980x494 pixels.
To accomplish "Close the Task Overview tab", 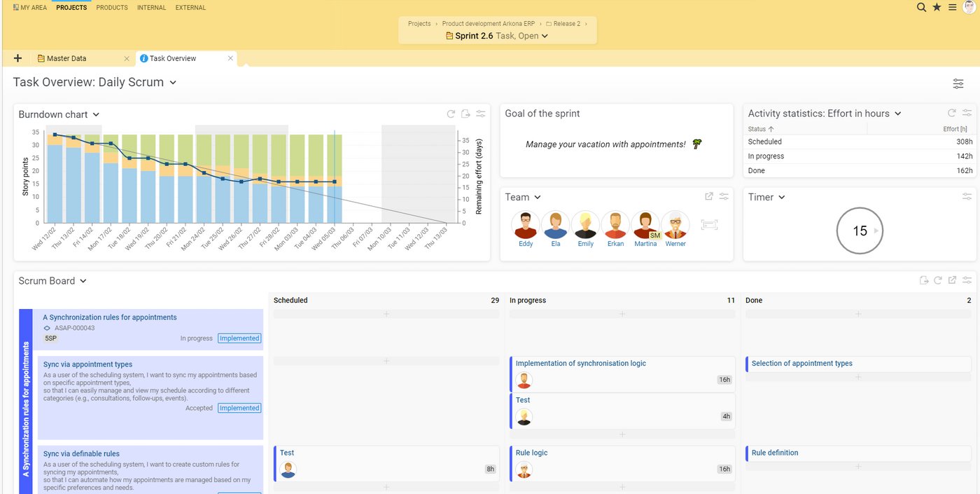I will click(x=230, y=58).
